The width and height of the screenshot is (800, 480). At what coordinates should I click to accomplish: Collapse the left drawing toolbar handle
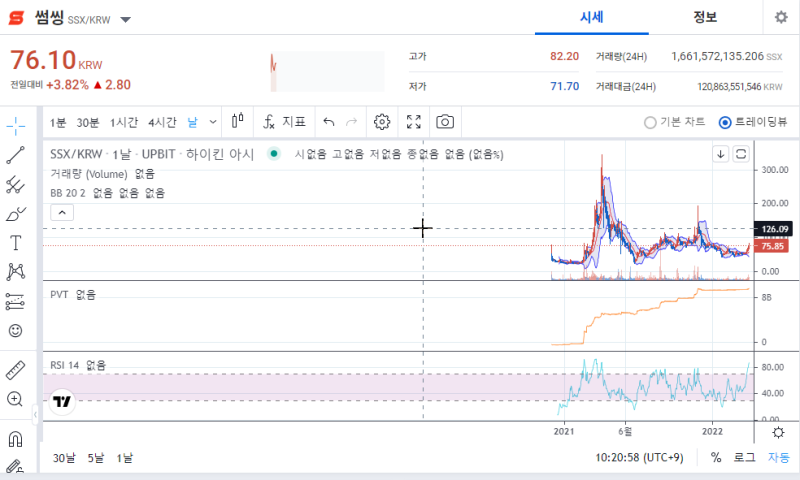pyautogui.click(x=35, y=414)
